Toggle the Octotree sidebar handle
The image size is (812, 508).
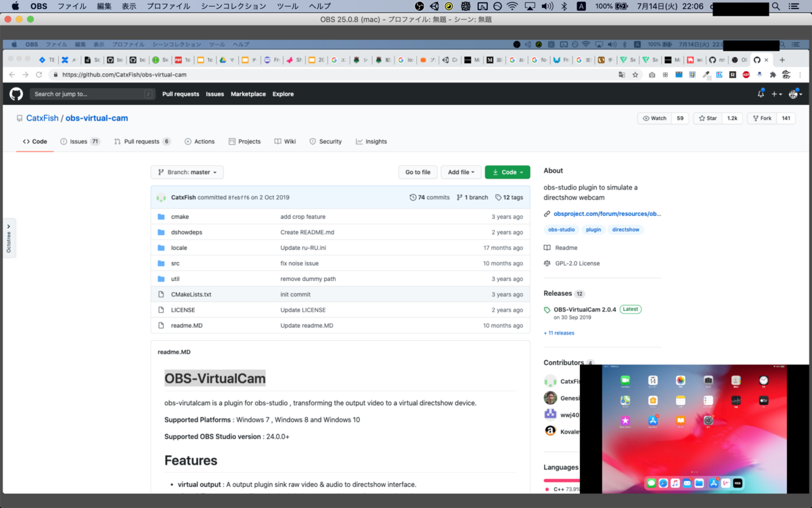point(9,238)
